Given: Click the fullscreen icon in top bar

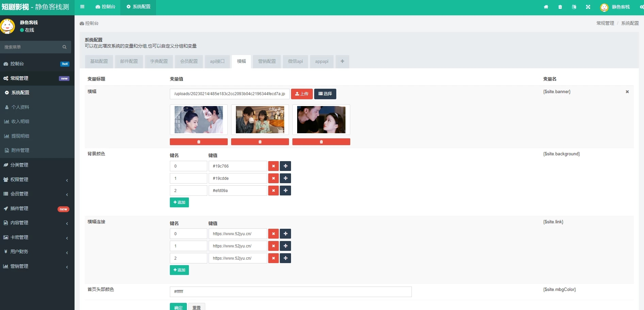Looking at the screenshot, I should [588, 7].
